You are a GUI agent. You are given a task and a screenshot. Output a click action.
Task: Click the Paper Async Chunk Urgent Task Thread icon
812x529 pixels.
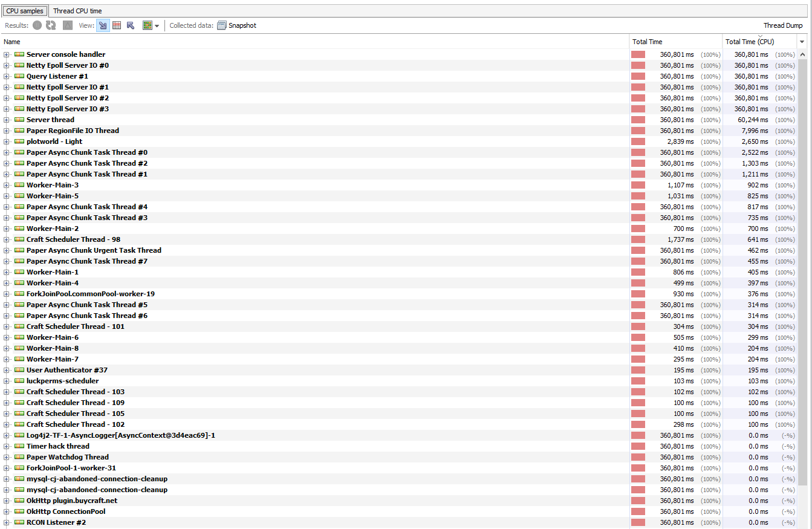tap(19, 250)
